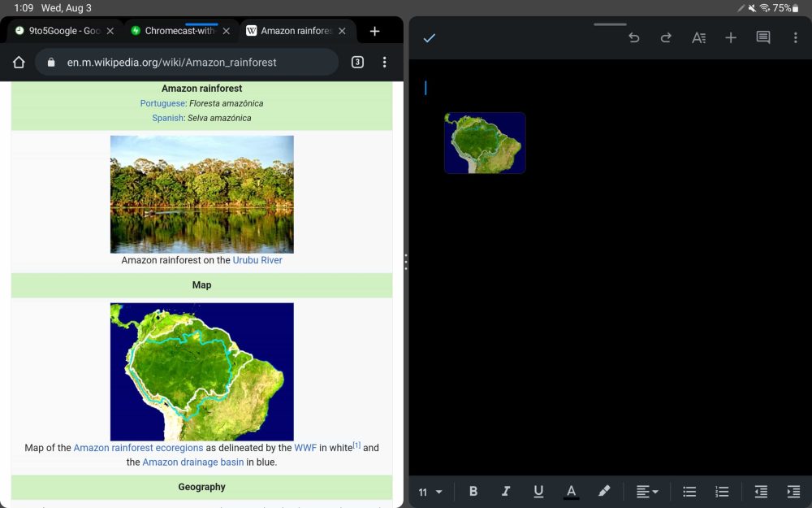Expand the font size 11 dropdown
The image size is (812, 508).
(x=430, y=492)
